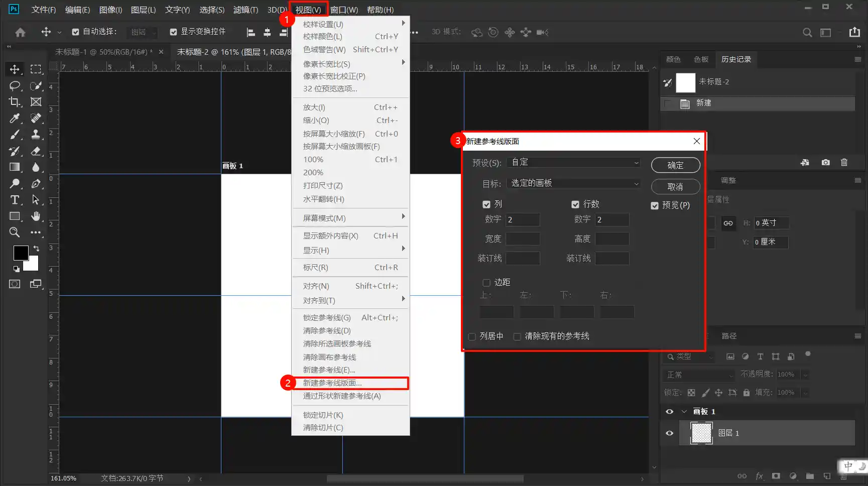Click the Share icon at top right
Screen dimensions: 868x486
click(854, 32)
